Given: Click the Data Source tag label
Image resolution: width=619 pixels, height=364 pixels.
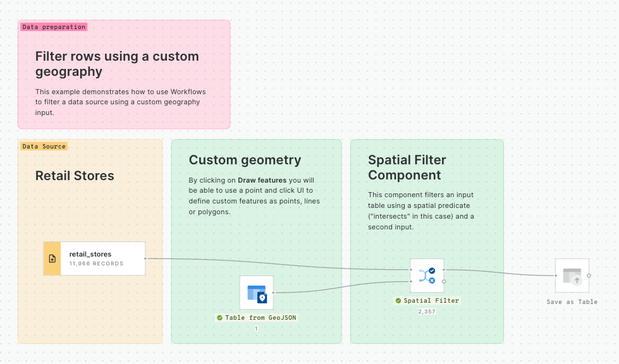Looking at the screenshot, I should pos(44,146).
